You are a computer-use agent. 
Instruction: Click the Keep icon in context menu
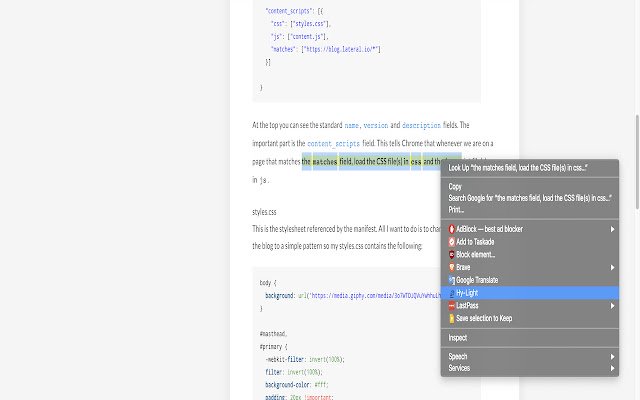click(451, 318)
